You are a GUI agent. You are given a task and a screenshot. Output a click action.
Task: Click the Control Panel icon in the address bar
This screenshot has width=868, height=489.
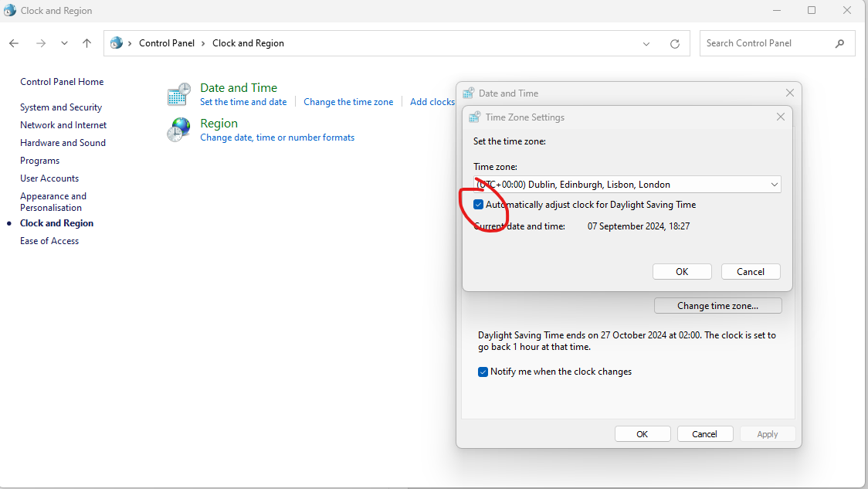click(x=117, y=43)
